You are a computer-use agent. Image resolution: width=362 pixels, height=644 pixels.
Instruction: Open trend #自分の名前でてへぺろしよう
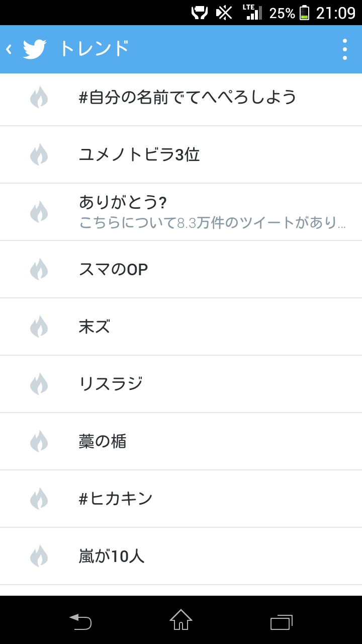click(x=181, y=97)
